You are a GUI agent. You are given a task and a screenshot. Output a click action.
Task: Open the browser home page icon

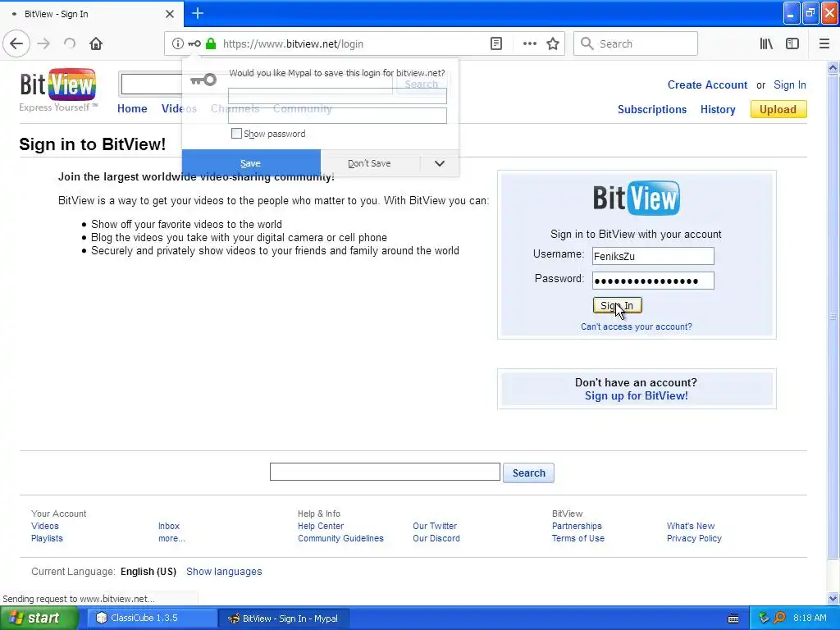coord(96,43)
